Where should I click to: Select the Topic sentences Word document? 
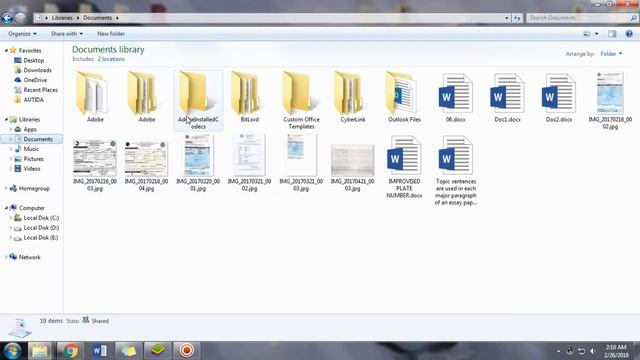pos(456,170)
